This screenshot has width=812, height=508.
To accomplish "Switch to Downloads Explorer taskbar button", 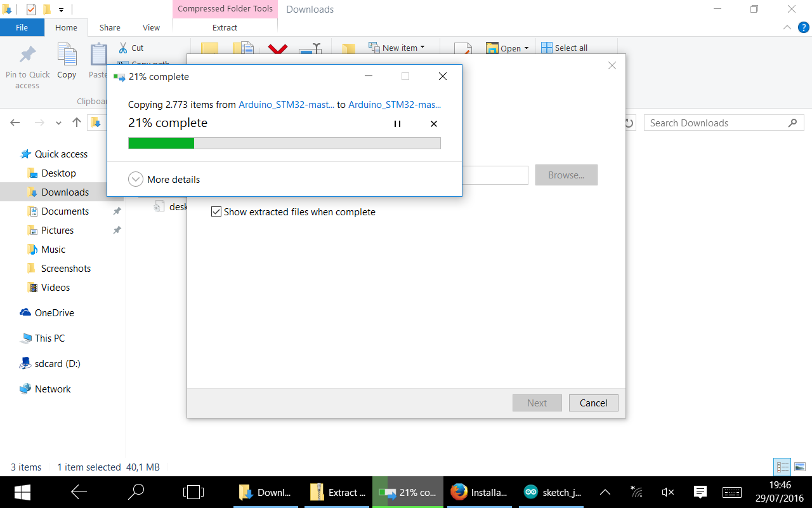I will pos(265,492).
